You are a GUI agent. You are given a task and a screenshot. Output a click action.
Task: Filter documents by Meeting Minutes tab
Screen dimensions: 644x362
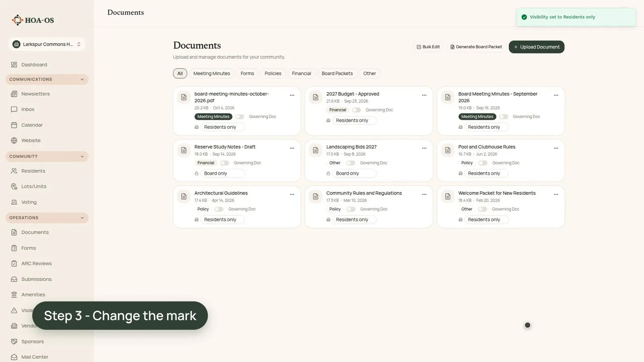click(212, 74)
